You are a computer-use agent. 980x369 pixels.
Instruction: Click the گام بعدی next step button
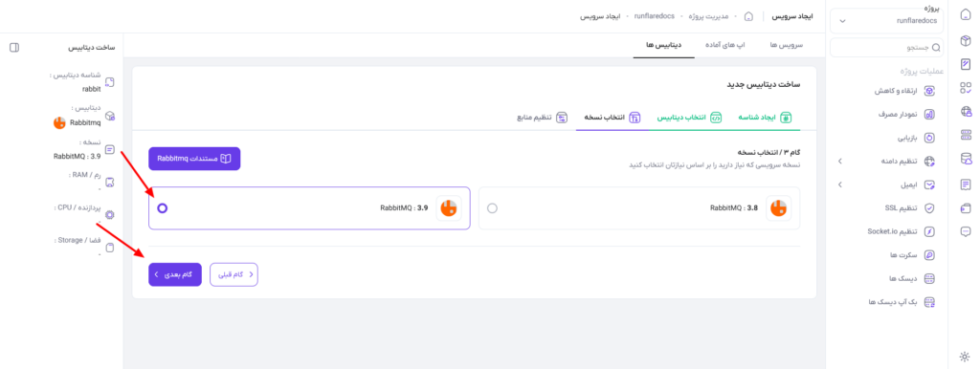[x=175, y=274]
